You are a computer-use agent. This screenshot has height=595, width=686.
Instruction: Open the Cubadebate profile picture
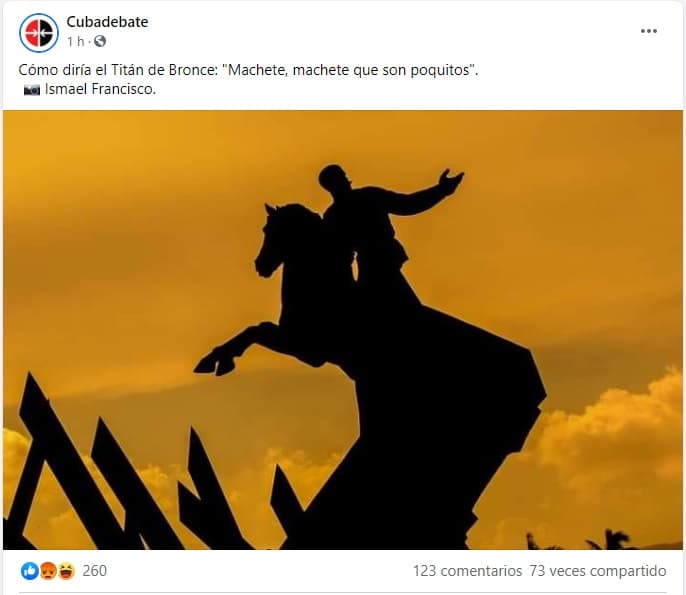[x=39, y=32]
